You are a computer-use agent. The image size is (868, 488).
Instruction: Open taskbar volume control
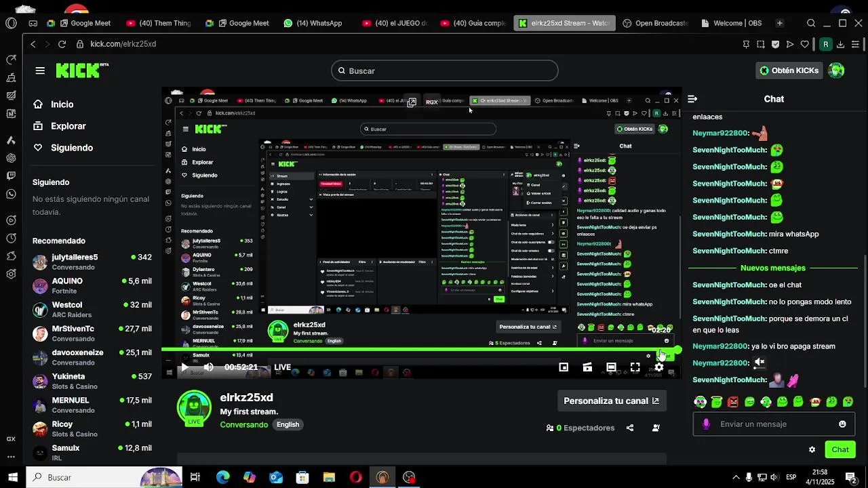pyautogui.click(x=775, y=477)
